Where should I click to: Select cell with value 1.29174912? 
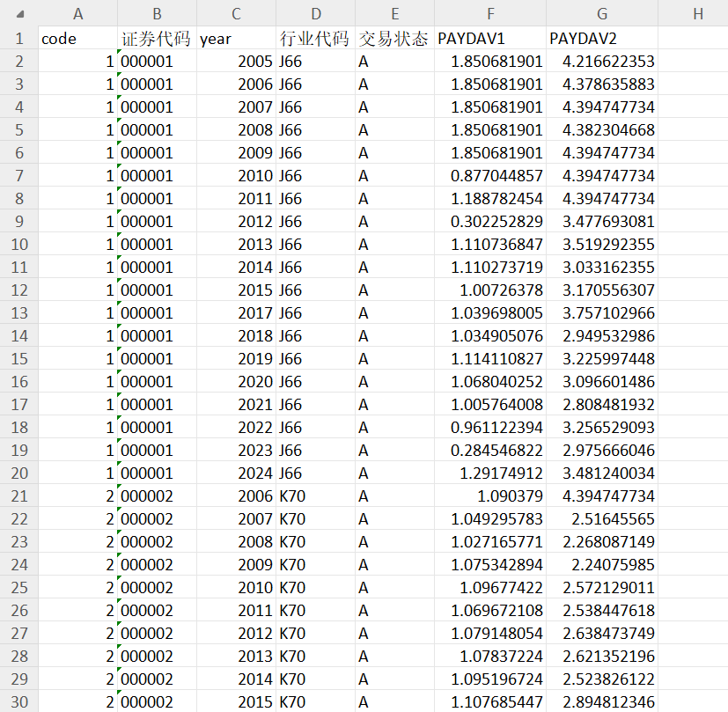tap(490, 473)
